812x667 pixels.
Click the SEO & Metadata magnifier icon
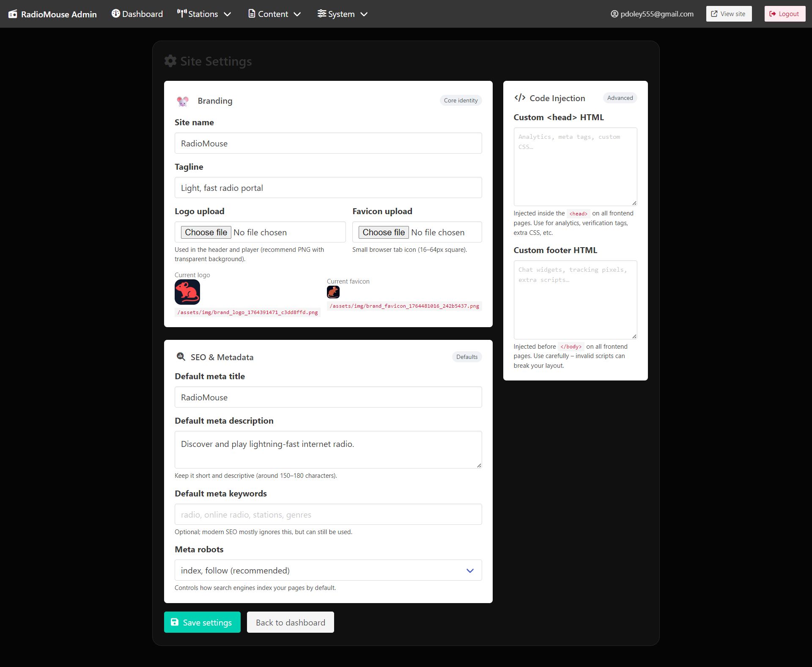pos(181,357)
